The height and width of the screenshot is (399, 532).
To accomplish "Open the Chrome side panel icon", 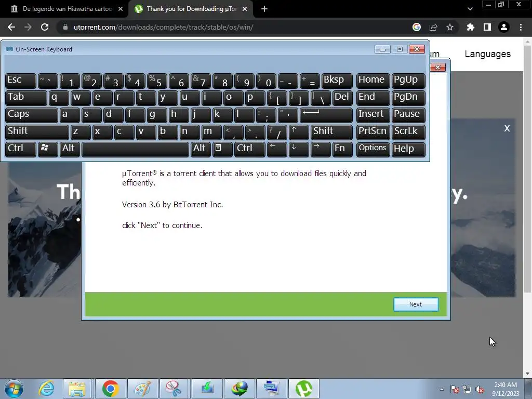I will click(487, 27).
